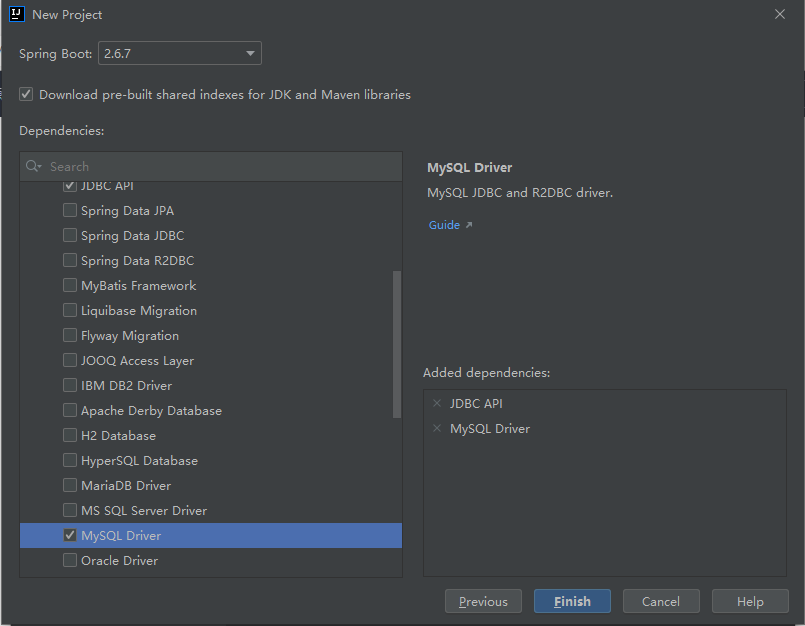The image size is (805, 626).
Task: Click the IntelliJ IDEA logo icon
Action: [17, 14]
